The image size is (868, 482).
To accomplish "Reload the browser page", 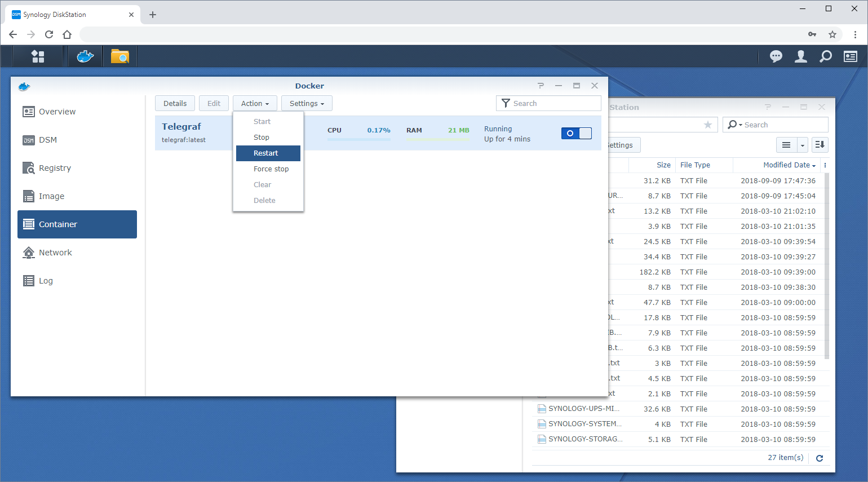I will click(x=49, y=34).
